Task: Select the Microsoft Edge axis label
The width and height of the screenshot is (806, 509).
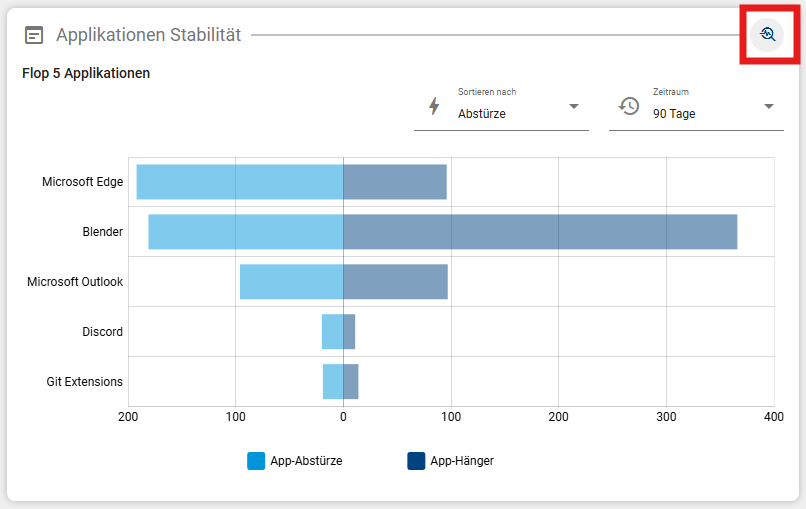Action: click(82, 182)
